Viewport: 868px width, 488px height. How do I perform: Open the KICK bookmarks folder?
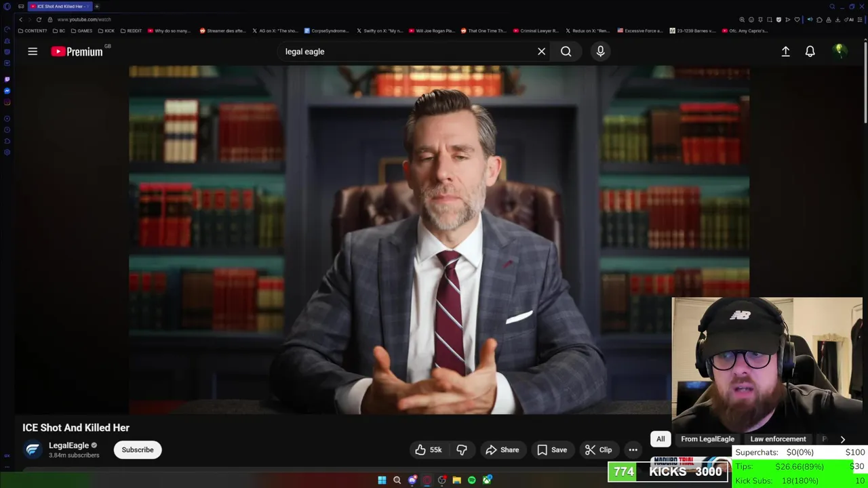(x=106, y=30)
